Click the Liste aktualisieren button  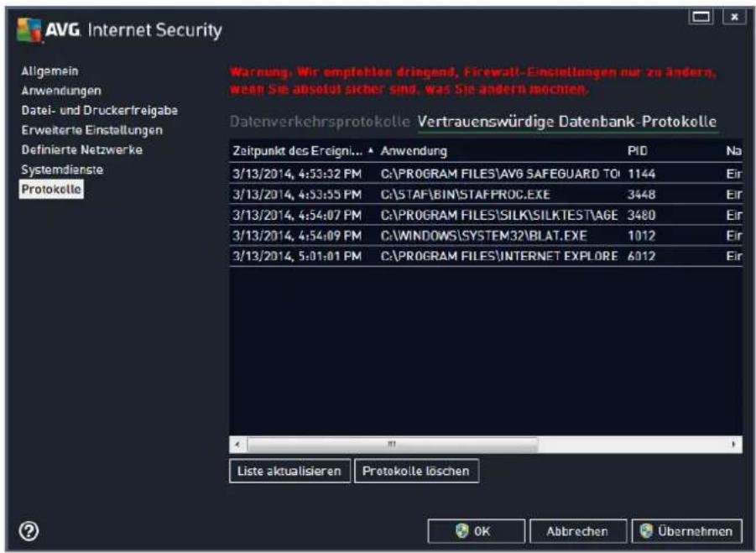point(289,471)
